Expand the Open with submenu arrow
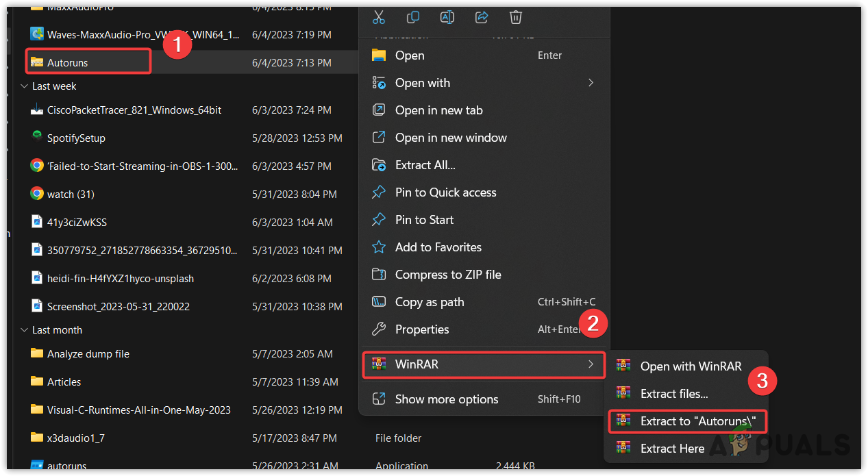Viewport: 868px width, 476px height. 591,83
